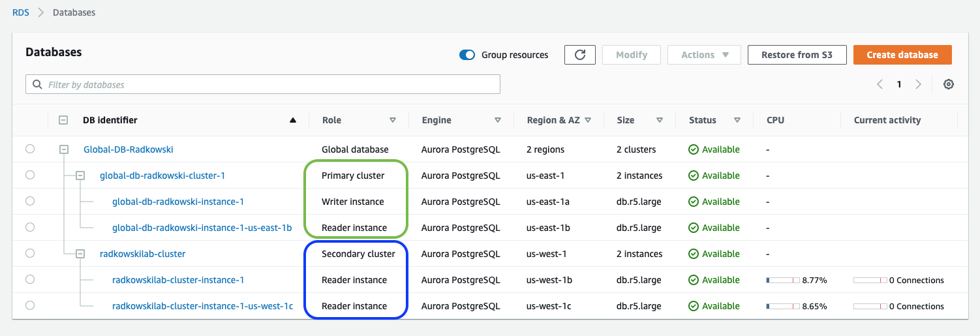980x336 pixels.
Task: Open radkowskilab-cluster-instance-1-us-west-1c link
Action: pos(203,306)
